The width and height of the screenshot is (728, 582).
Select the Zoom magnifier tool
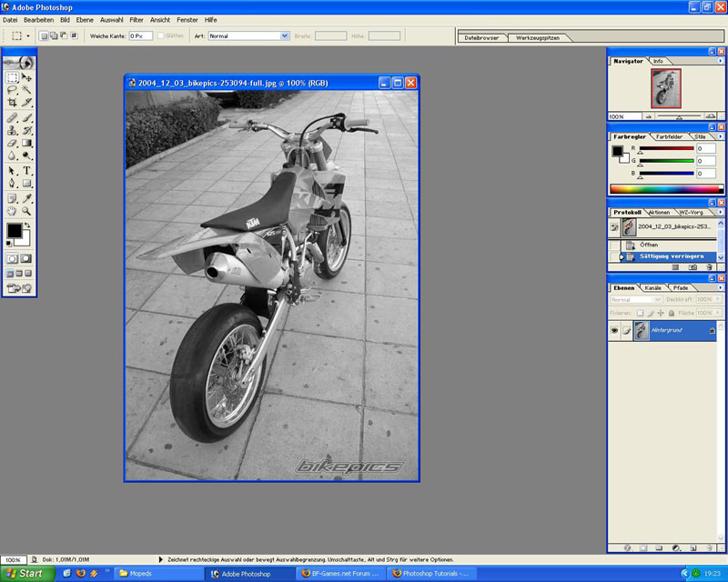(26, 210)
